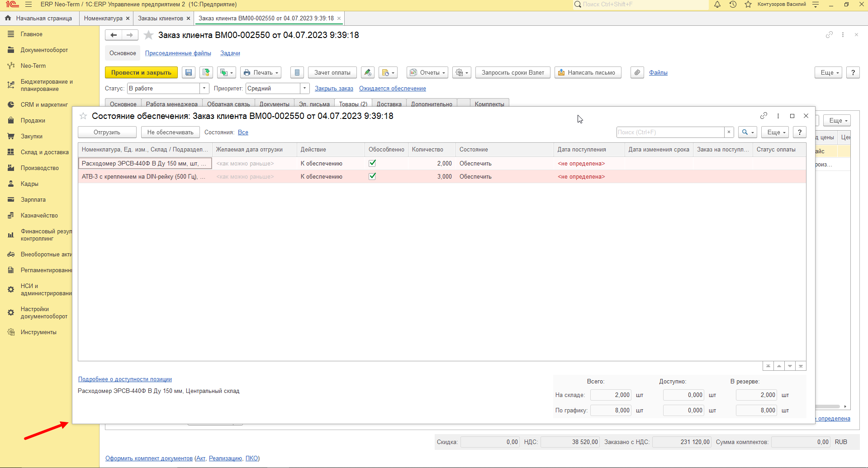Sort by Количество column header

point(431,149)
